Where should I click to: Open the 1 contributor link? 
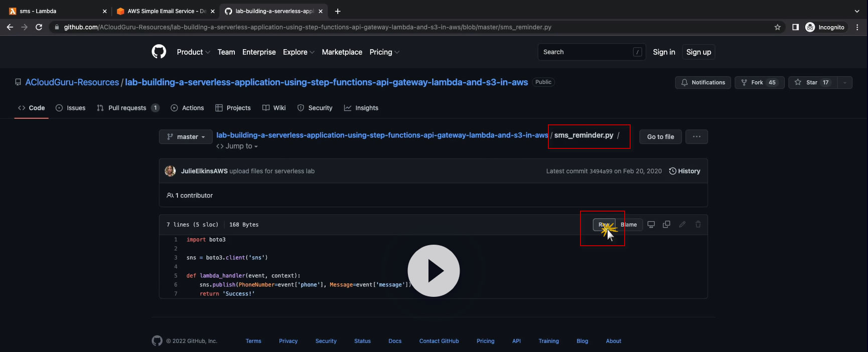190,196
